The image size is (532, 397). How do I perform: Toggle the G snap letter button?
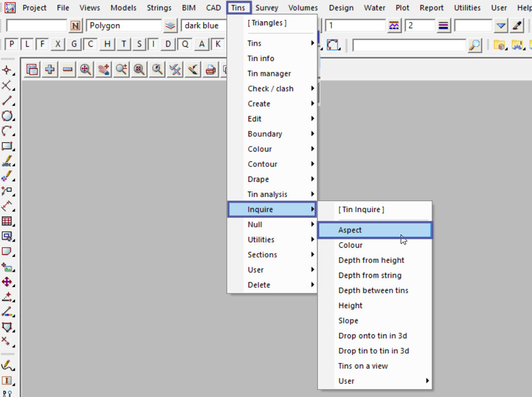click(74, 44)
